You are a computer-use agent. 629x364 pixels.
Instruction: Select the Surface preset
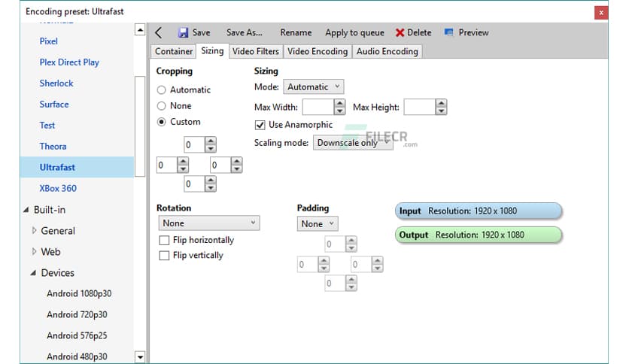click(x=54, y=105)
